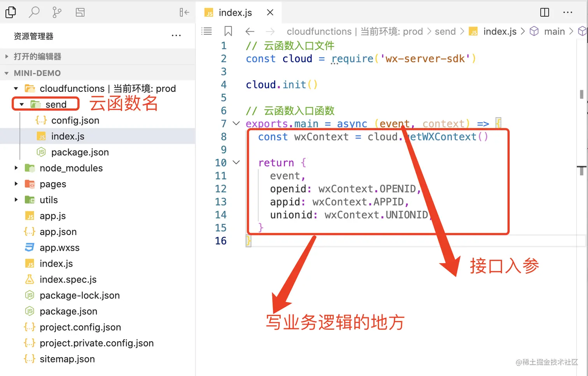Go forward with right arrow
The height and width of the screenshot is (376, 588).
click(x=270, y=32)
